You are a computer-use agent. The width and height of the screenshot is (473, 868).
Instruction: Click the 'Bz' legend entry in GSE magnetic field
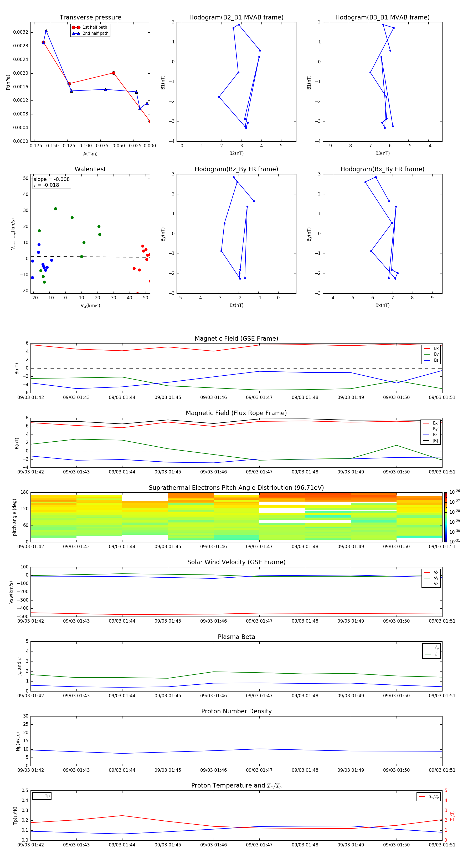(x=431, y=360)
